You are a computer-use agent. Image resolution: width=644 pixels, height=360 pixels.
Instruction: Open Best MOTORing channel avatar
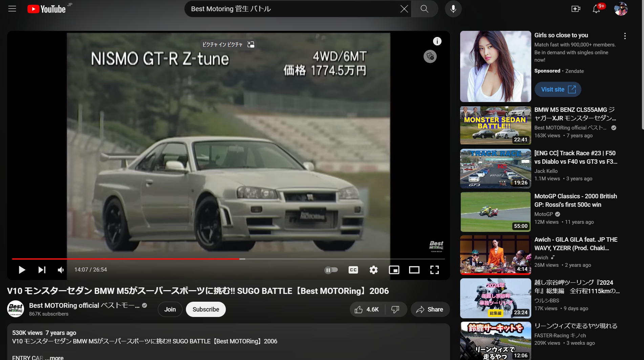(x=16, y=309)
